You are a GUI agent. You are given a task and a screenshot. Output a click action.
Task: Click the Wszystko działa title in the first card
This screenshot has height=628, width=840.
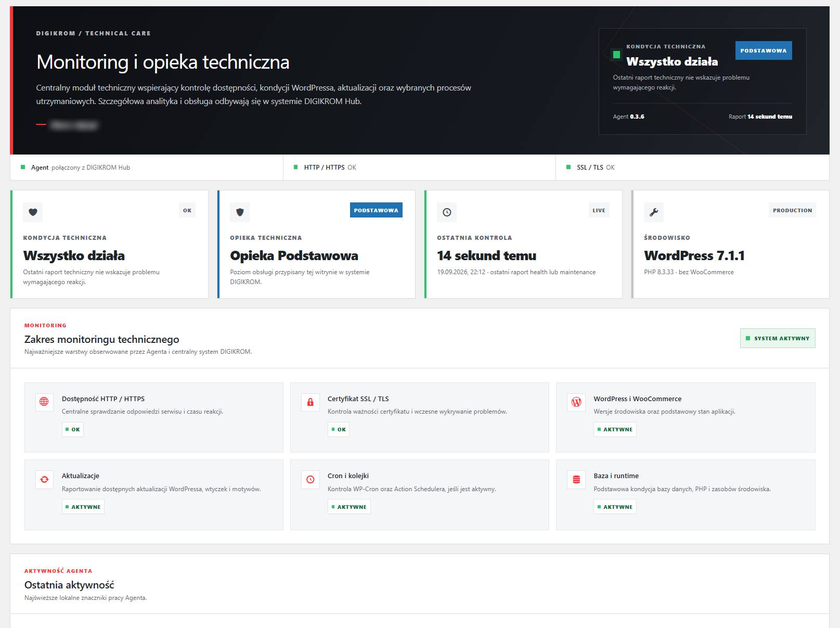74,255
